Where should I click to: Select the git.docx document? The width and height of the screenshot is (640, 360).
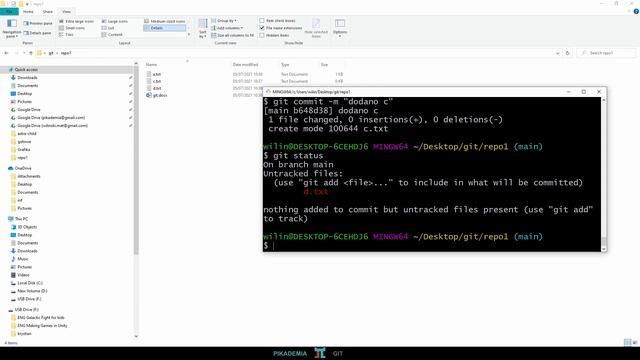point(157,95)
